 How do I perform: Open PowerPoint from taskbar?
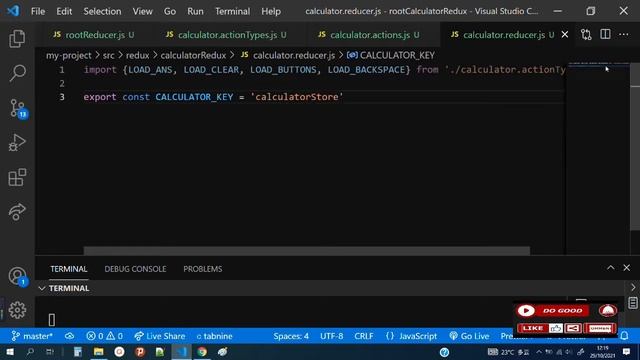pos(140,352)
